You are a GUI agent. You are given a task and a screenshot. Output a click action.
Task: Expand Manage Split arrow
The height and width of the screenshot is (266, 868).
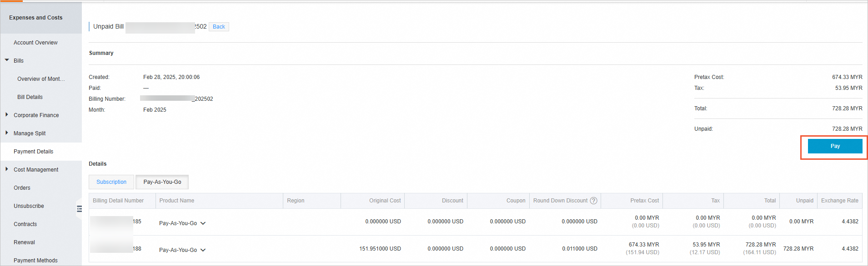click(7, 133)
